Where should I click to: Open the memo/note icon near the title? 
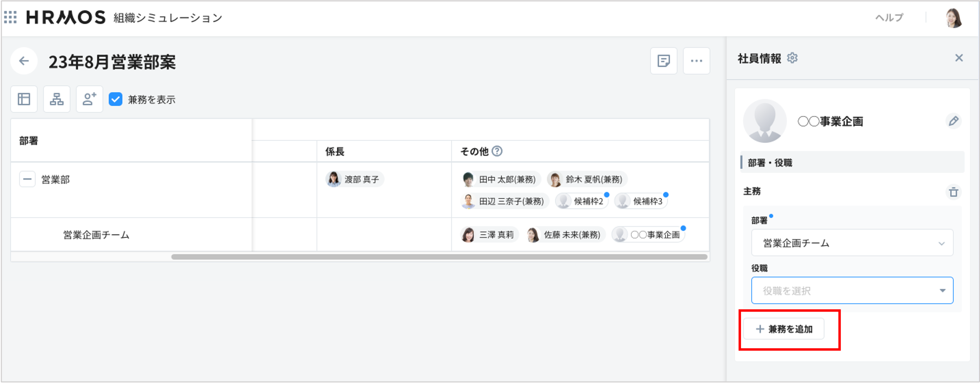[x=663, y=61]
